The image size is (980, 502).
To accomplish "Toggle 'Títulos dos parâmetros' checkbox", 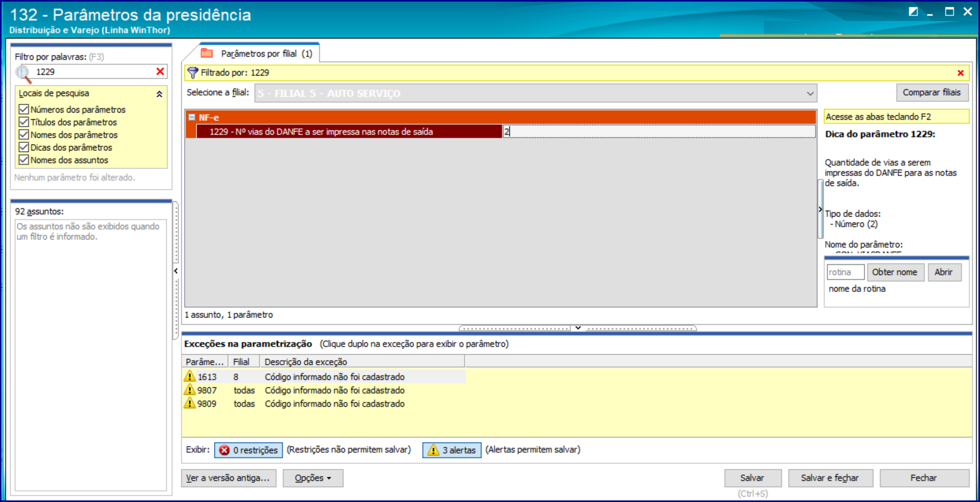I will (24, 122).
